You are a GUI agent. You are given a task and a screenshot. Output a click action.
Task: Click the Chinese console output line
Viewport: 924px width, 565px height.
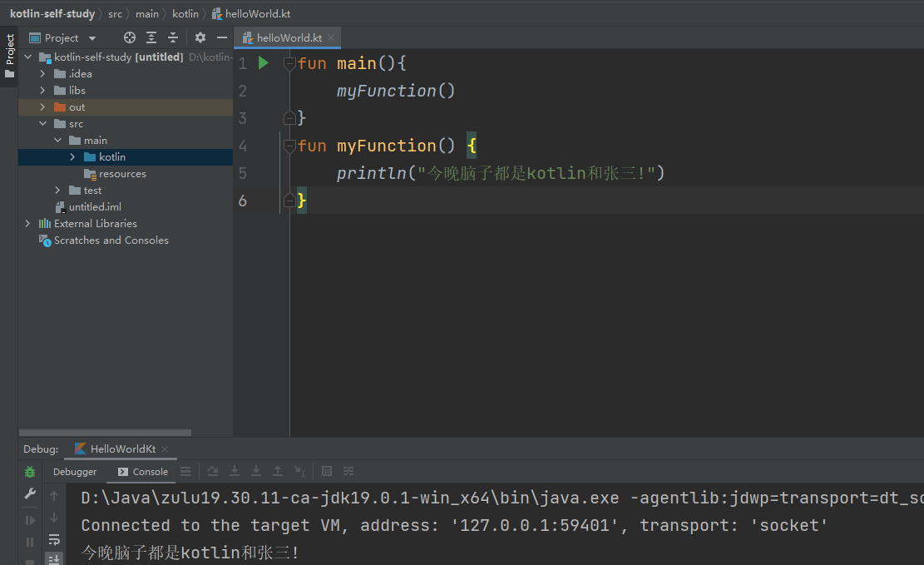(x=190, y=553)
